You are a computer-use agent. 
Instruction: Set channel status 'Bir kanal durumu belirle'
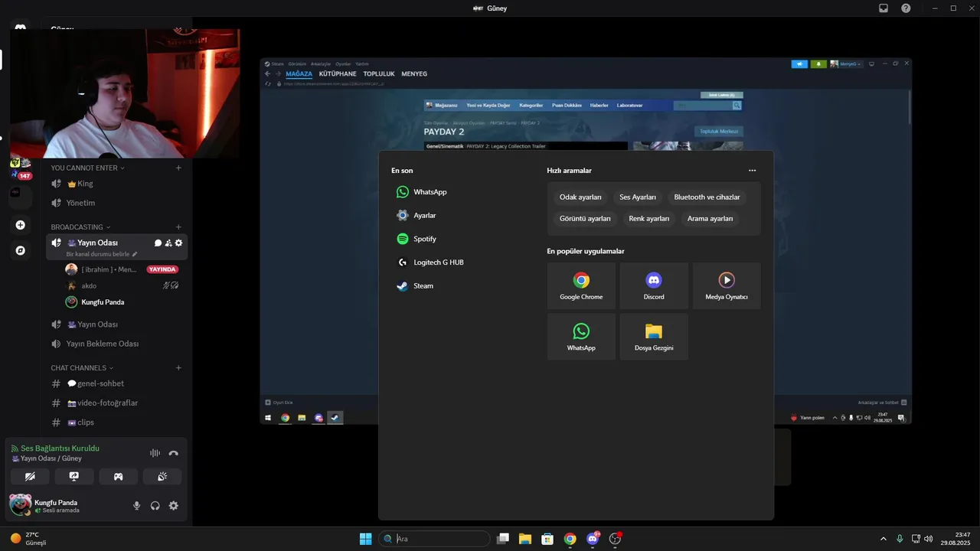pos(102,254)
